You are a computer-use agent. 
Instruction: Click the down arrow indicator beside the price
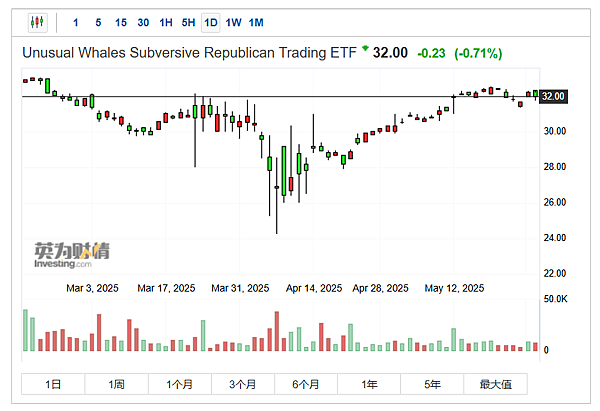[365, 48]
